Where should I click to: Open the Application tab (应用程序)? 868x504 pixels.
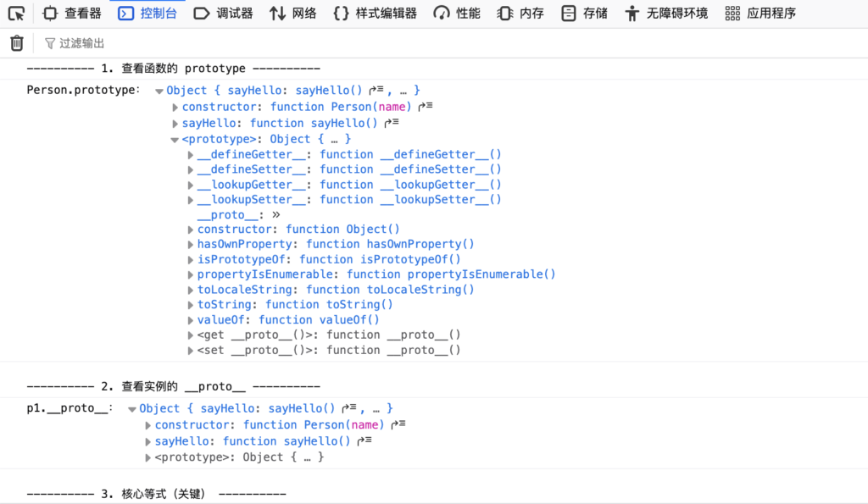tap(760, 13)
